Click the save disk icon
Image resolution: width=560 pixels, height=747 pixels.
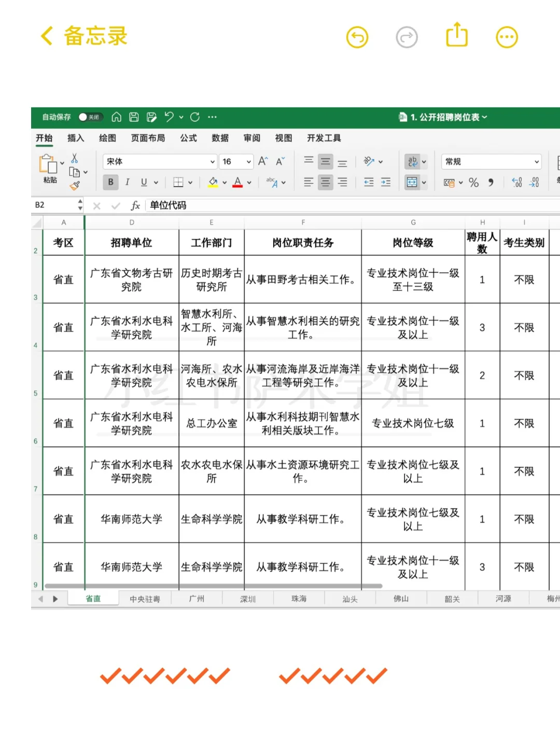click(134, 117)
